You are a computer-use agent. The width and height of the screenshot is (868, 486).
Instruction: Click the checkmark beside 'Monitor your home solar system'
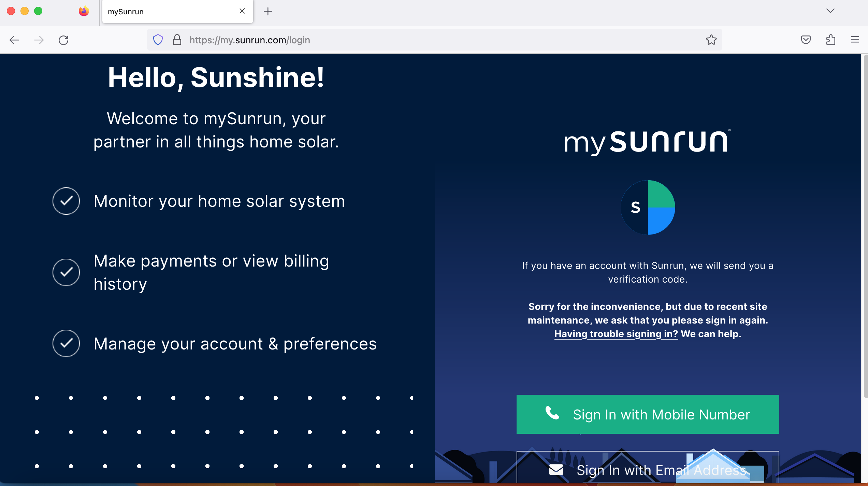tap(66, 201)
